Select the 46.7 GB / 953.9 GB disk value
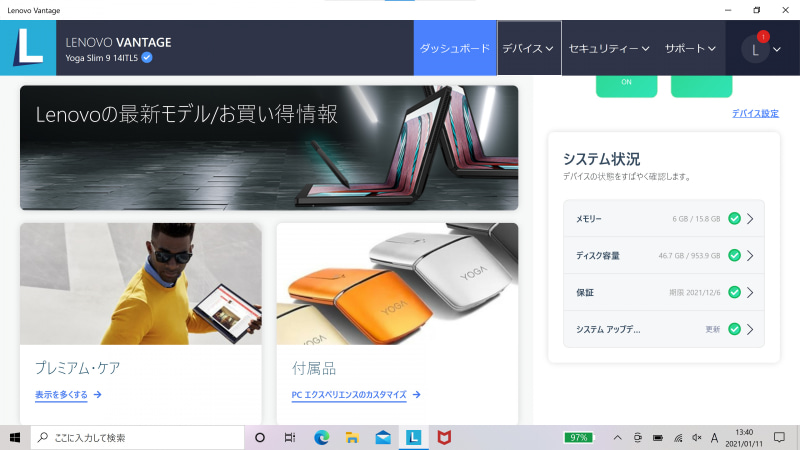 (x=689, y=256)
